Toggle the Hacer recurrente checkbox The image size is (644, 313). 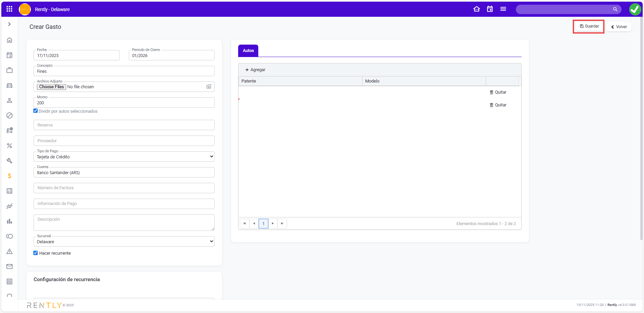tap(36, 253)
